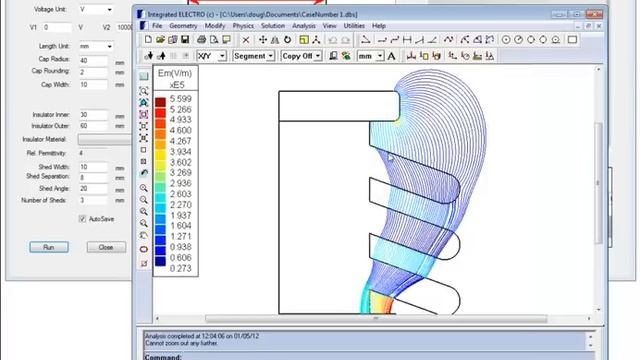Open the Help menu
The image size is (640, 360).
378,26
